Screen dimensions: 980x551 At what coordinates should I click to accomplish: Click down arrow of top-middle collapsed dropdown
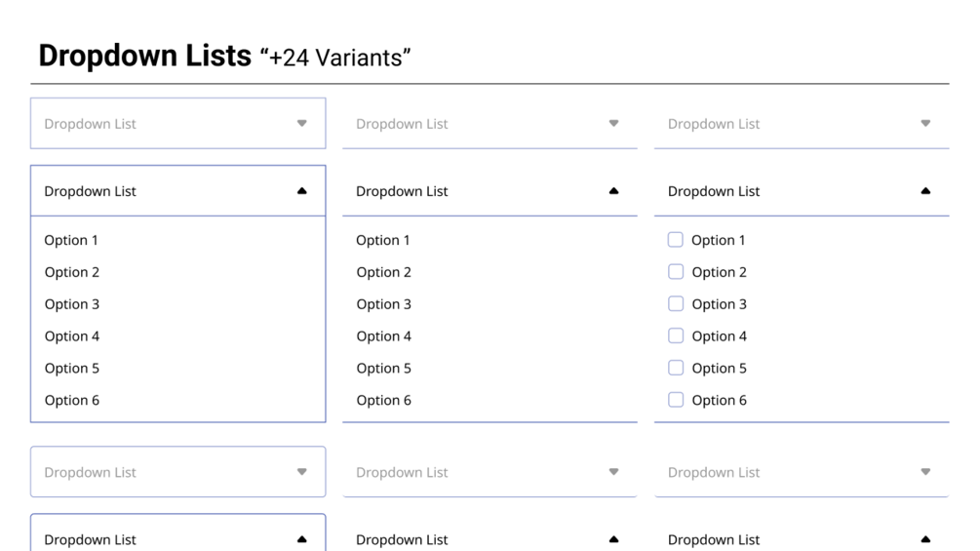point(613,123)
